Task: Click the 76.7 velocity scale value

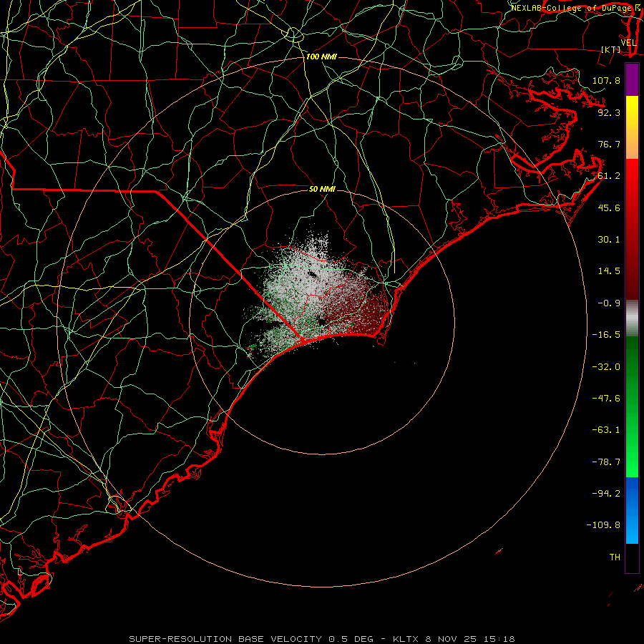Action: point(609,144)
